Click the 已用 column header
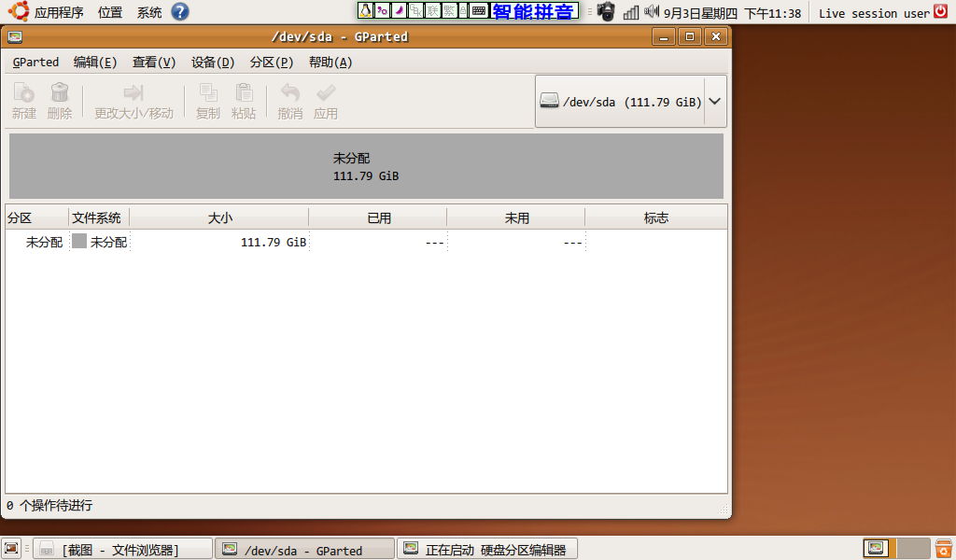The image size is (956, 560). [378, 217]
